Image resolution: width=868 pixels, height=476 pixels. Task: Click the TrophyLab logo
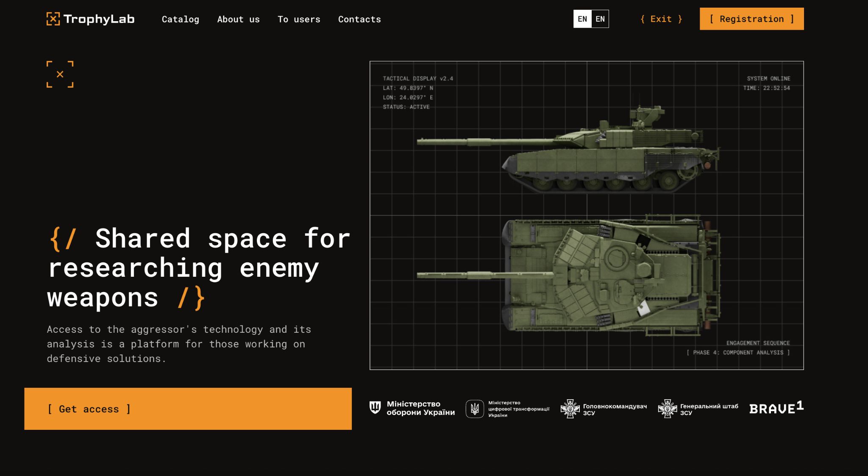[x=90, y=19]
